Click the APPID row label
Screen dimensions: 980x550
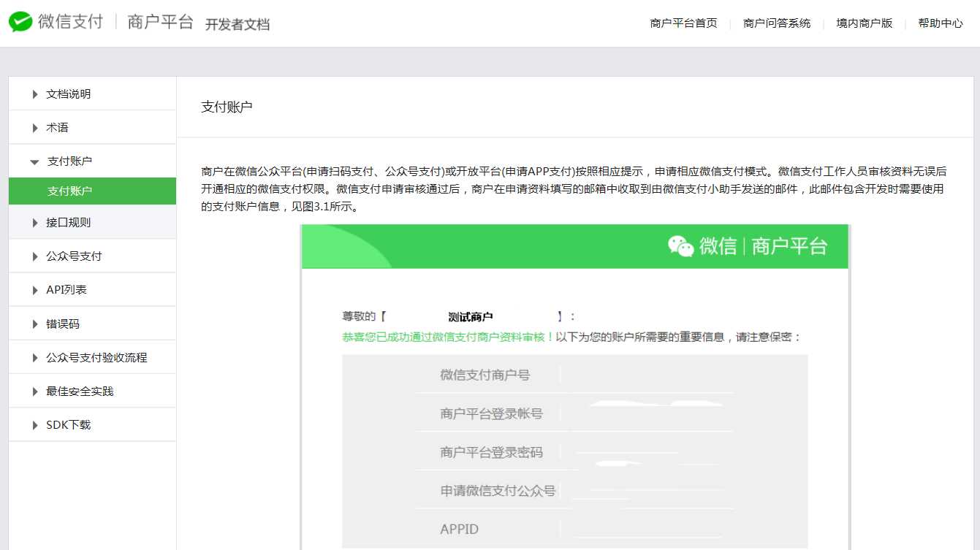point(459,529)
